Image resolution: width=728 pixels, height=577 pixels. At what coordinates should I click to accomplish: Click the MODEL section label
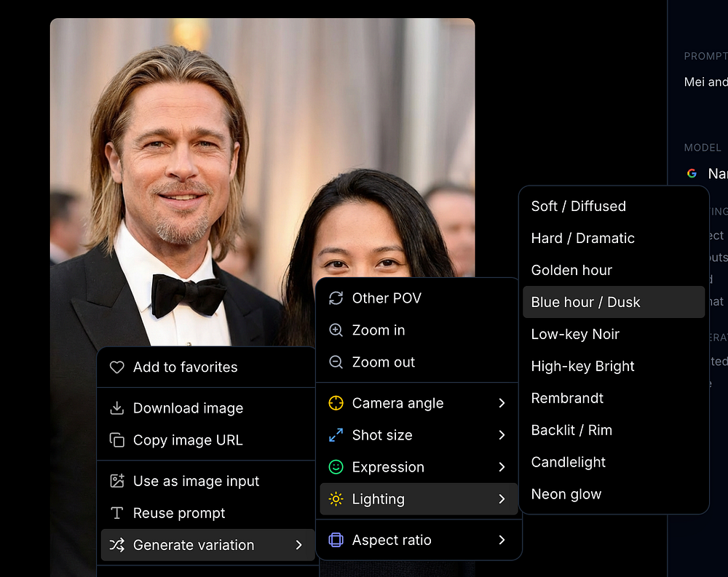(x=703, y=148)
